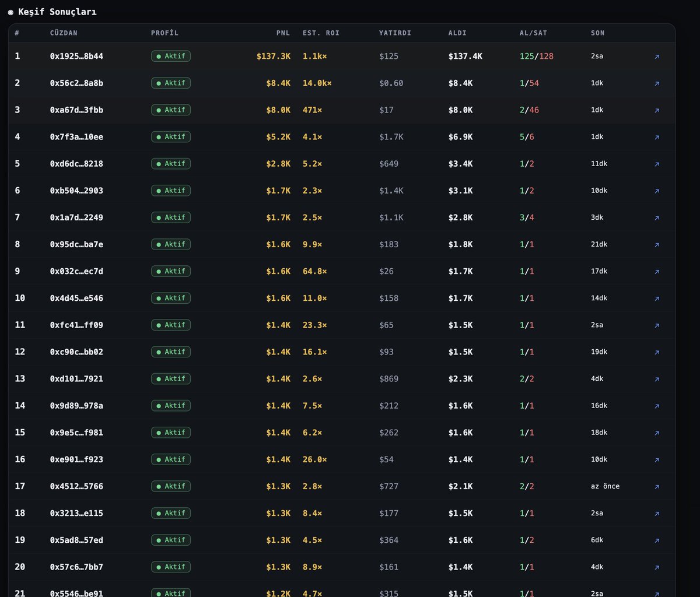Select the $137.3K PNL value

pyautogui.click(x=273, y=57)
